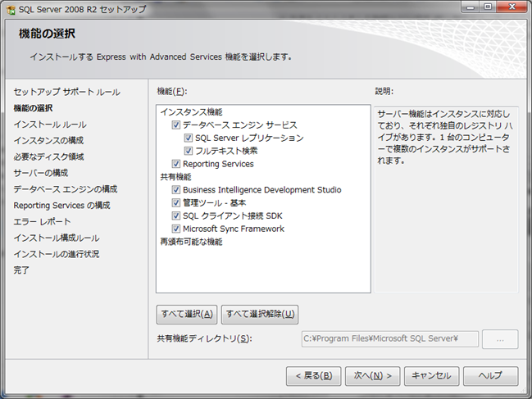Select インスタンス機能 tree header
532x399 pixels.
tap(191, 112)
